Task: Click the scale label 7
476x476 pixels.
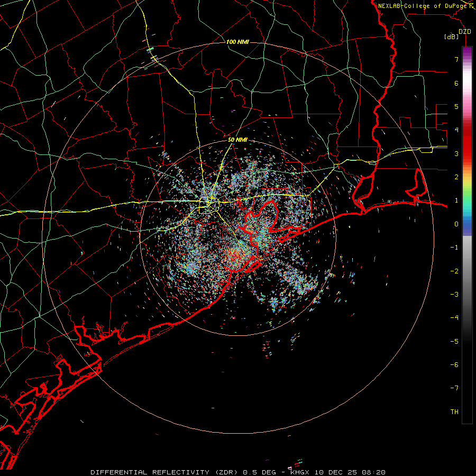Action: pos(456,59)
